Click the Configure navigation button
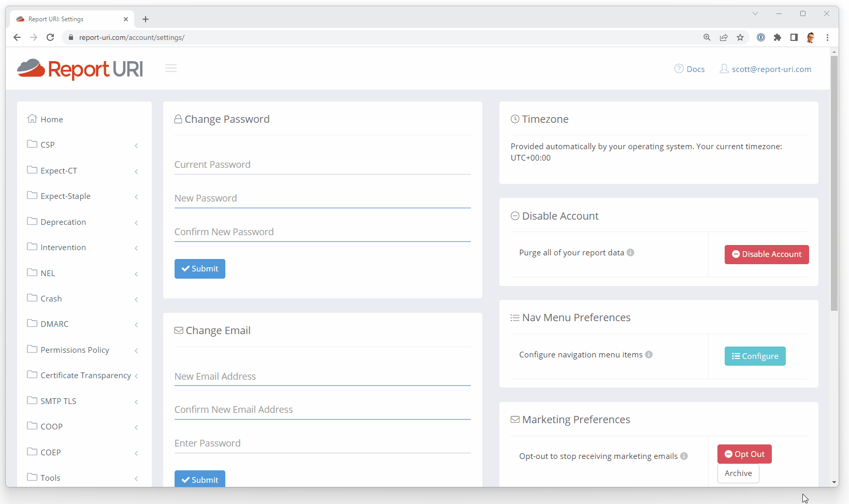849x504 pixels. (755, 356)
